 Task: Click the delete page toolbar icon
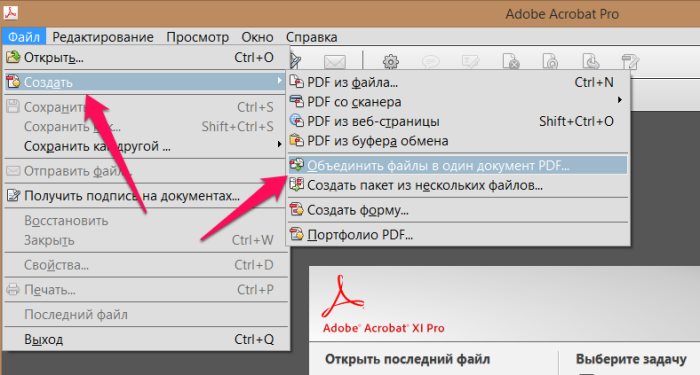511,62
